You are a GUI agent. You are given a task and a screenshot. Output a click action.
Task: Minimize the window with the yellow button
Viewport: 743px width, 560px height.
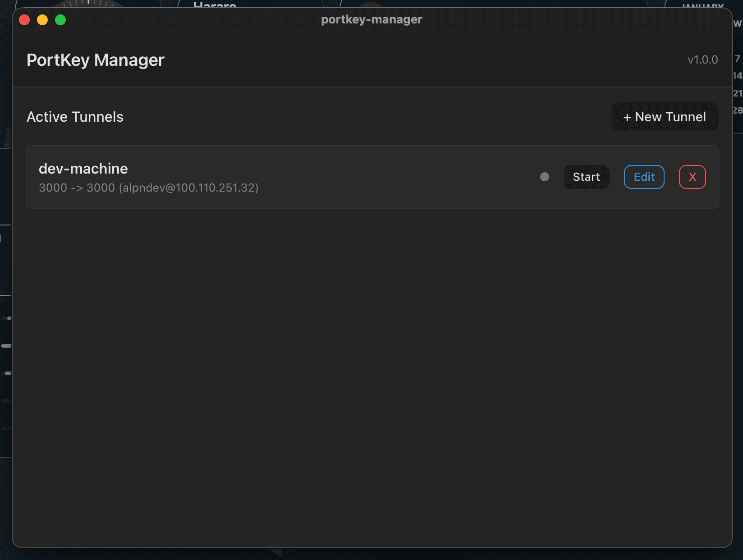point(42,20)
